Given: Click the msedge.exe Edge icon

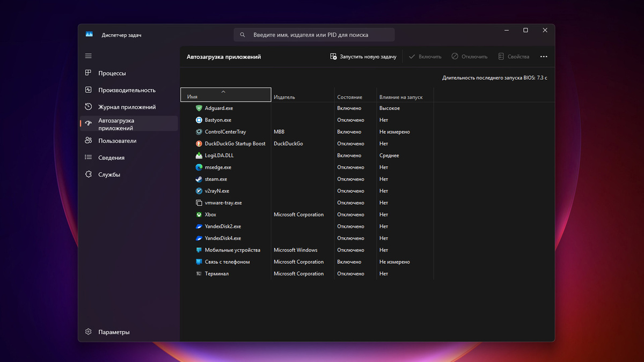Looking at the screenshot, I should coord(199,167).
